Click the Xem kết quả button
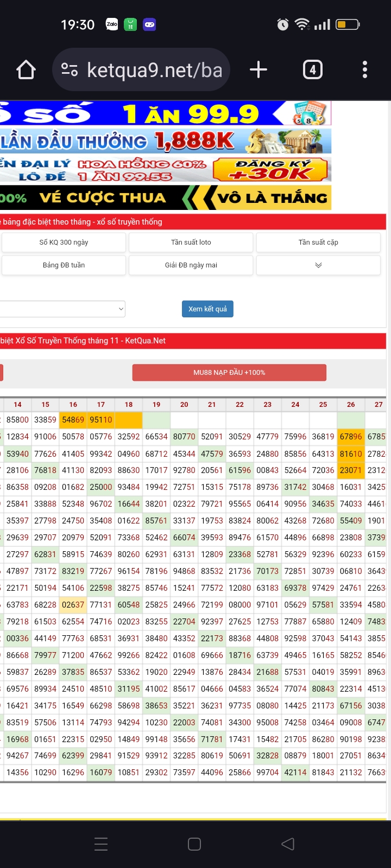This screenshot has width=391, height=868. click(207, 309)
